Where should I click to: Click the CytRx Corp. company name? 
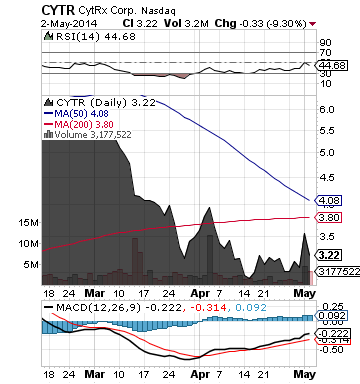point(107,11)
